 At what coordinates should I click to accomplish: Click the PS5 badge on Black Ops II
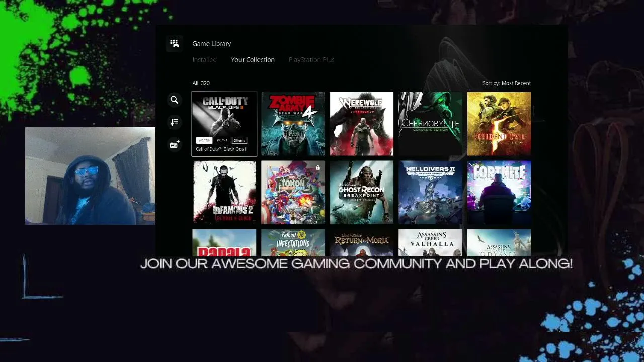pos(204,140)
